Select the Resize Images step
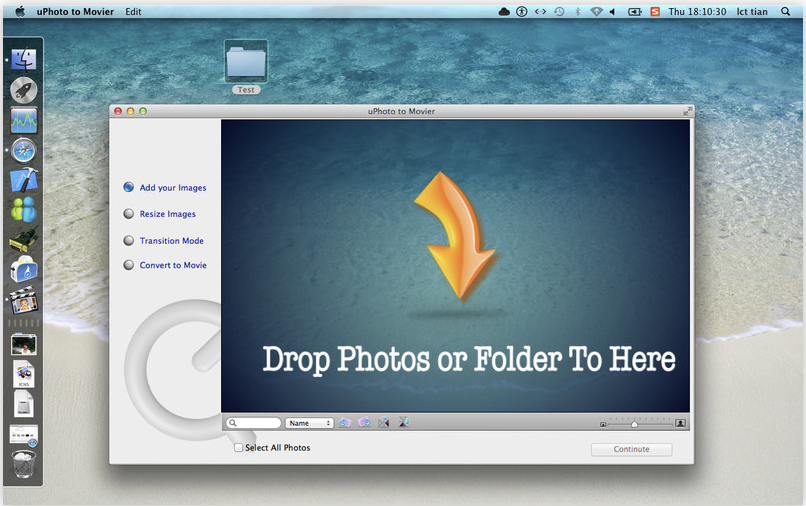Viewport: 806px width, 506px height. click(x=159, y=214)
